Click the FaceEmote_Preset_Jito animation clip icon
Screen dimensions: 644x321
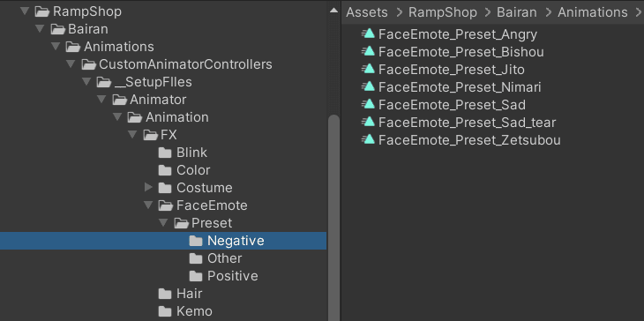pyautogui.click(x=369, y=70)
